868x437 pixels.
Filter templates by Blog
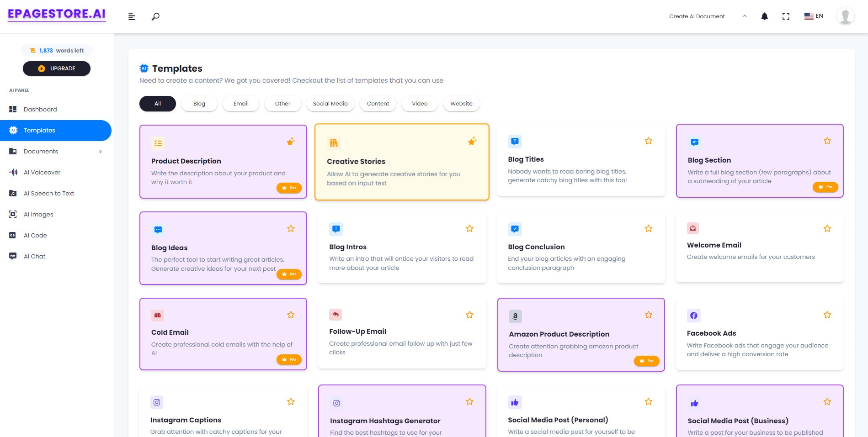(x=199, y=104)
